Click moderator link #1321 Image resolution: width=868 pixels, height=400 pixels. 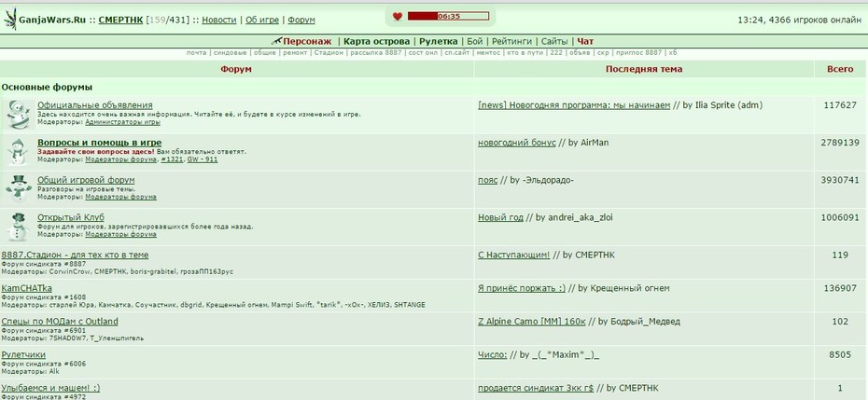click(x=172, y=159)
